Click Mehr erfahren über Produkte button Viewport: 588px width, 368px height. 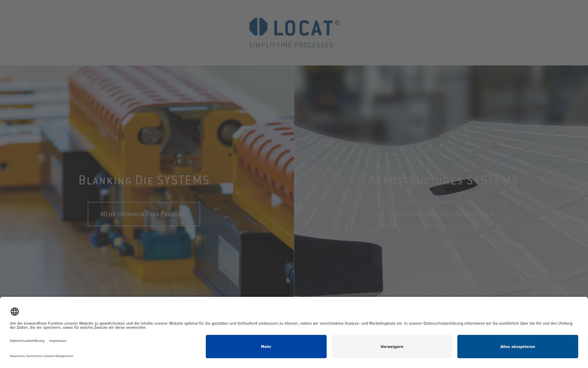click(x=144, y=214)
